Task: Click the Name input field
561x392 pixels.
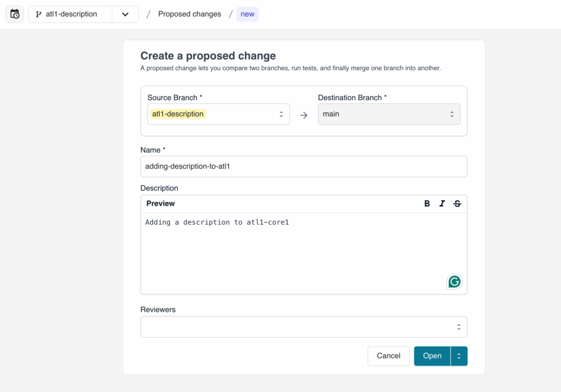Action: coord(304,166)
